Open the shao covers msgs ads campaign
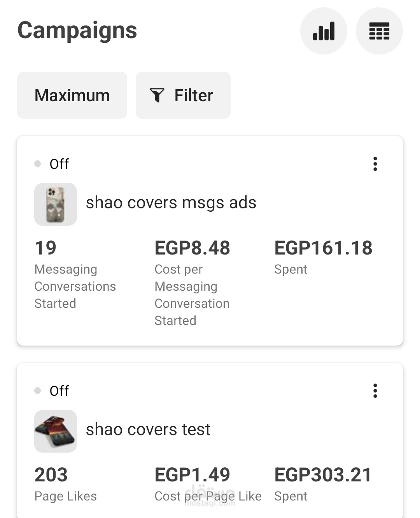This screenshot has width=420, height=518. click(171, 203)
